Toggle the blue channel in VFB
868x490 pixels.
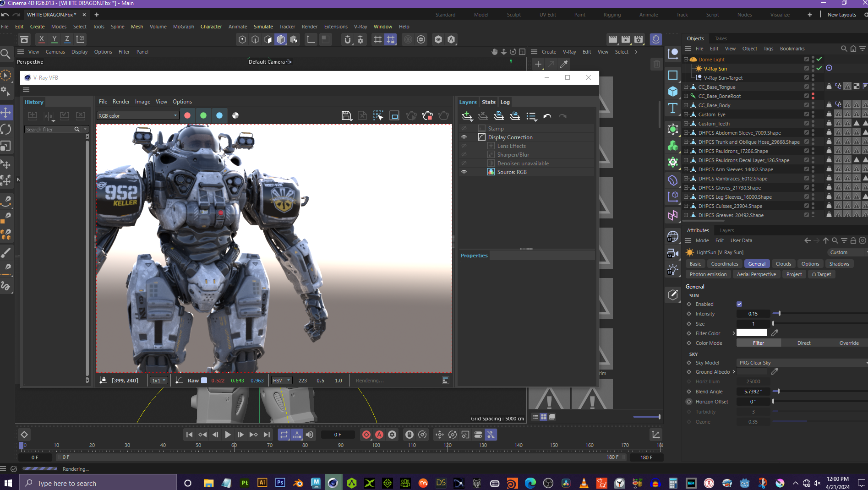point(219,115)
